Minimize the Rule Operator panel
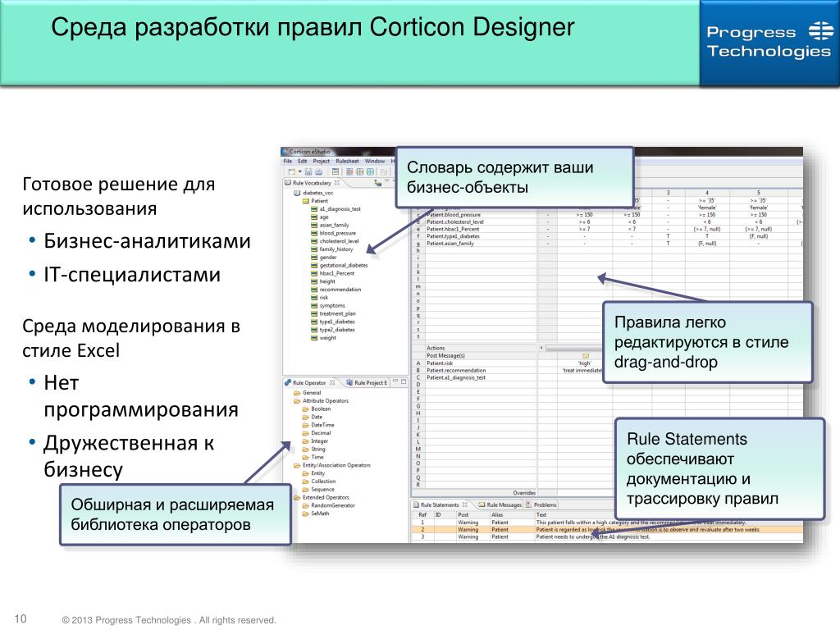This screenshot has width=840, height=630. (x=395, y=381)
